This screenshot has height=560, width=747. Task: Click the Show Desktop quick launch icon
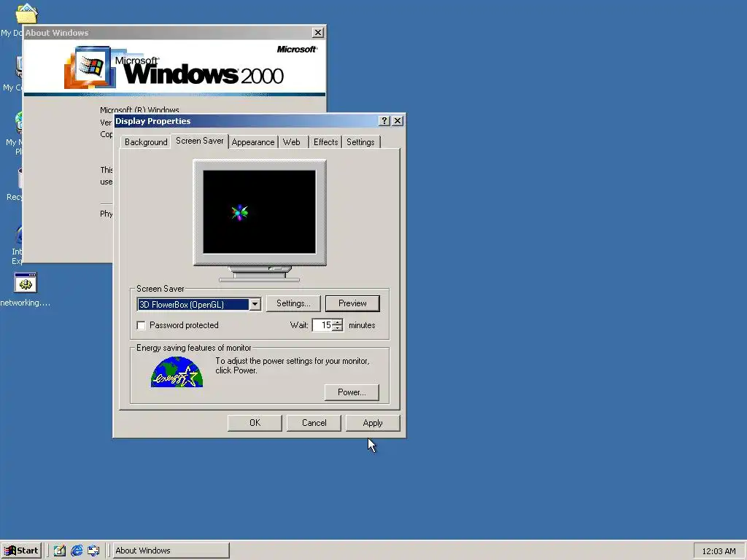[60, 551]
